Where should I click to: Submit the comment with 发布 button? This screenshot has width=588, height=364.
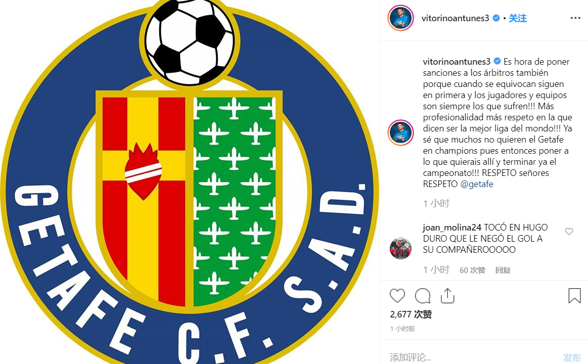click(x=572, y=357)
